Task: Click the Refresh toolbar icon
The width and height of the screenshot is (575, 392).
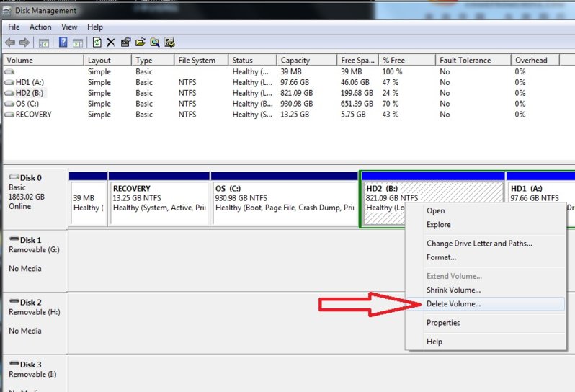Action: coord(97,43)
